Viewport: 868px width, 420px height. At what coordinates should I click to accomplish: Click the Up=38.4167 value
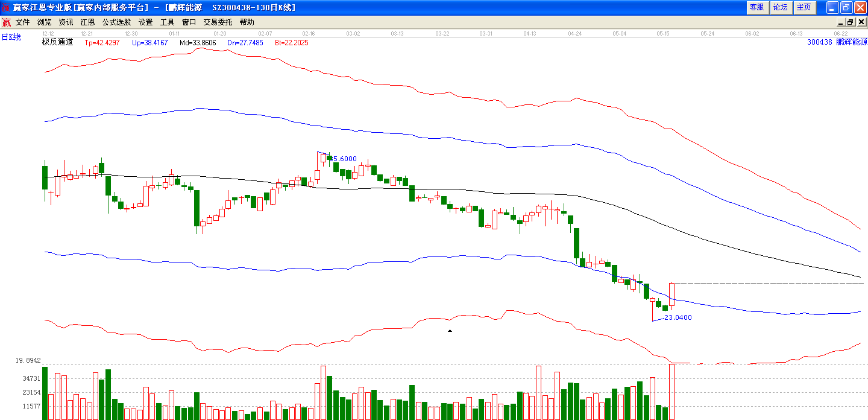149,43
